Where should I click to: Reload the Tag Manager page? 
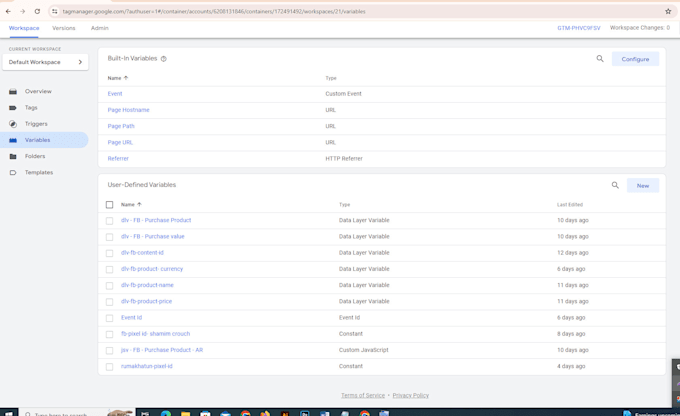(x=37, y=12)
